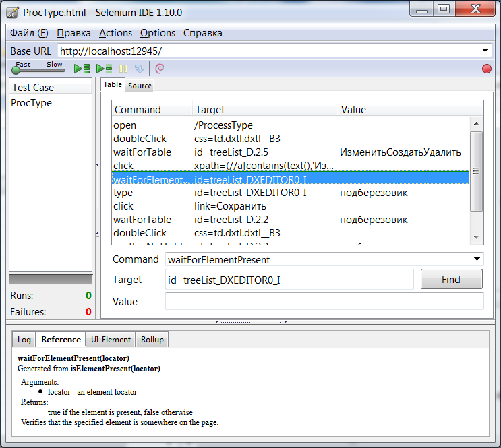Select the Reference tab
The height and width of the screenshot is (448, 501).
(61, 340)
